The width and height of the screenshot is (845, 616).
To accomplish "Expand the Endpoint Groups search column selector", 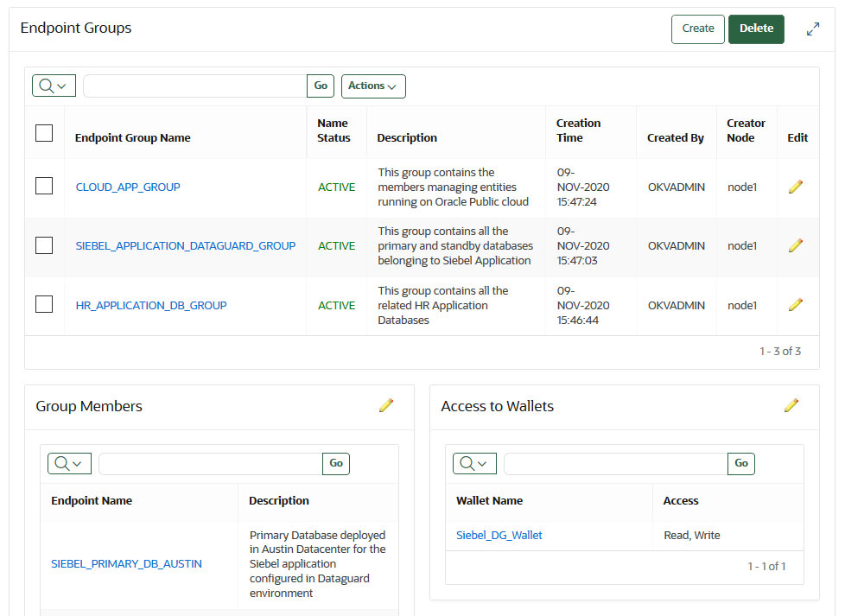I will point(54,86).
